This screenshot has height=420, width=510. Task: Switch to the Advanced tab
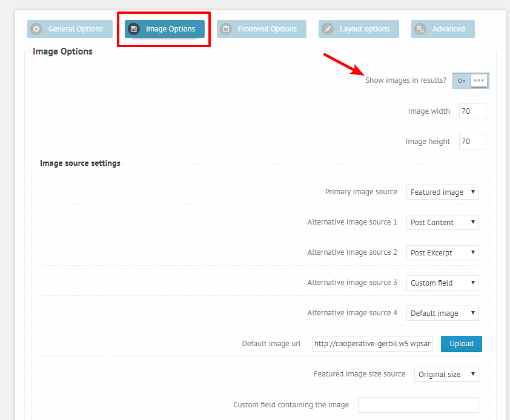coord(443,28)
